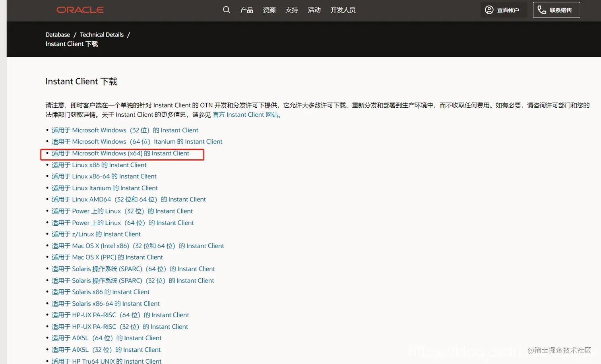Open the 支持 menu
The image size is (601, 364).
point(292,10)
